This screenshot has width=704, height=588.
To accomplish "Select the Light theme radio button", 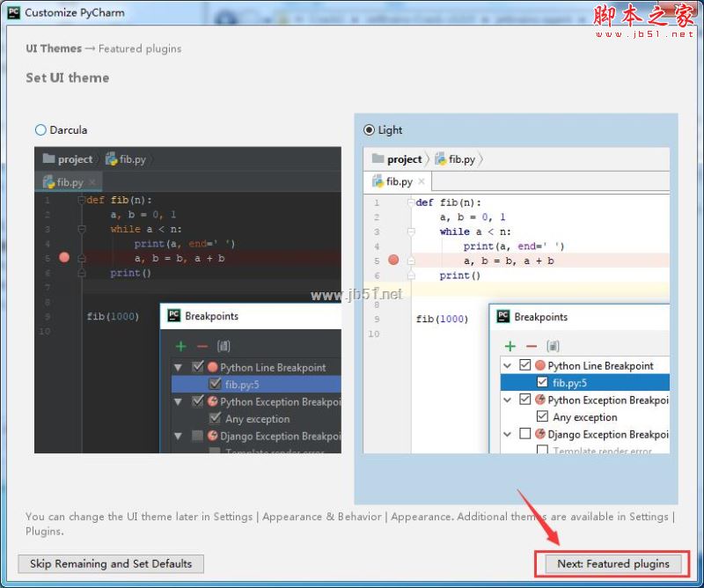I will pyautogui.click(x=370, y=129).
